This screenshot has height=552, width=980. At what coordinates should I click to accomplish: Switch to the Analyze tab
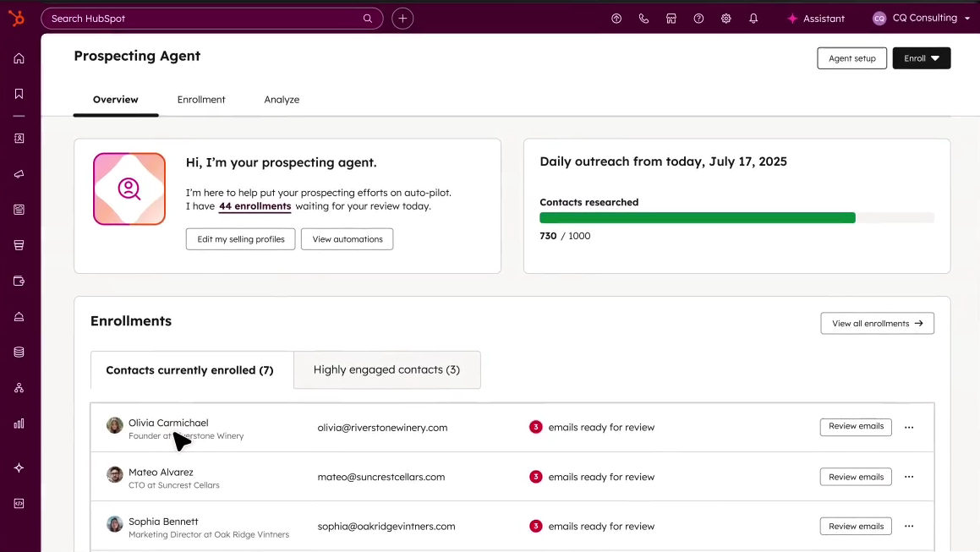(282, 100)
